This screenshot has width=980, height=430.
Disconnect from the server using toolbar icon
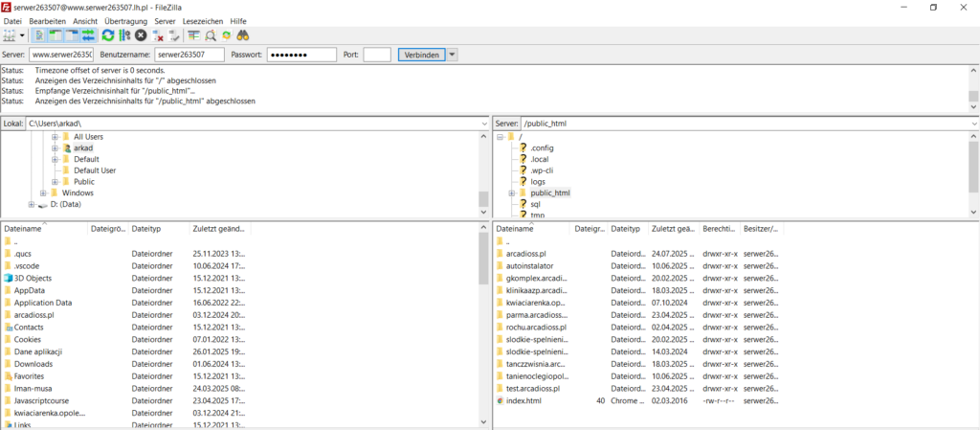click(158, 35)
